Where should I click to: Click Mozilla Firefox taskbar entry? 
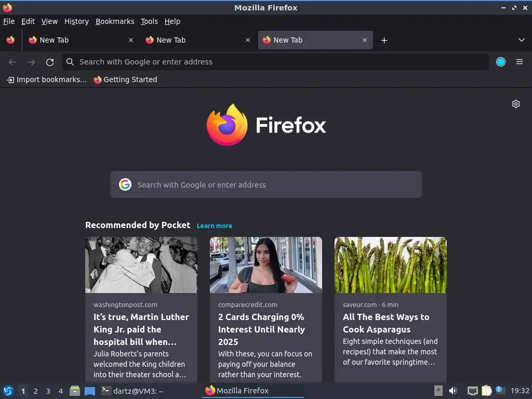pyautogui.click(x=253, y=391)
